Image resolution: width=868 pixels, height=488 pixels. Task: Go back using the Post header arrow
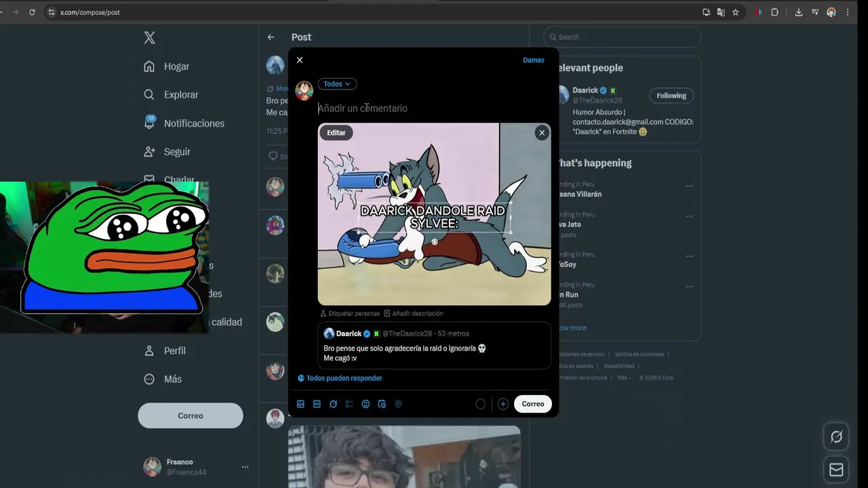click(x=271, y=37)
